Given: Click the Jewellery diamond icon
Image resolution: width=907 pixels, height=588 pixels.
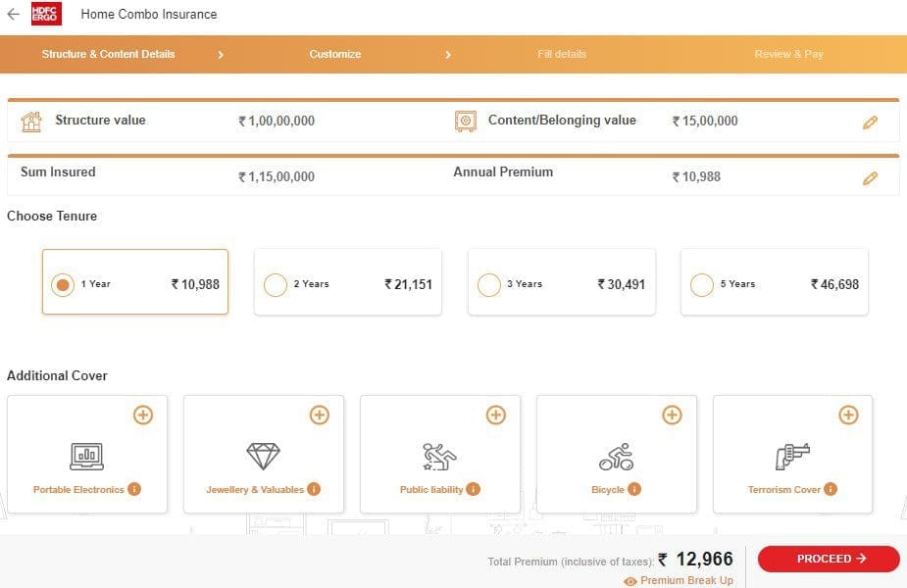Looking at the screenshot, I should pos(263,456).
